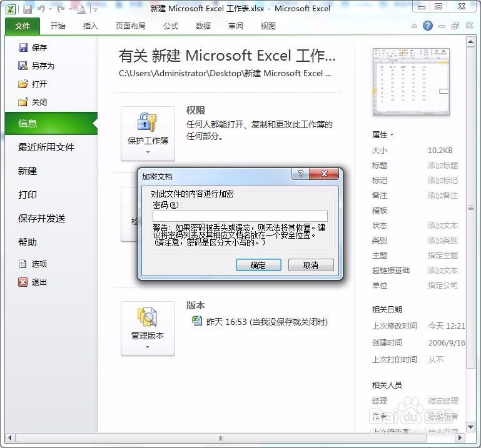Open Excel Help blue question mark

(x=428, y=26)
